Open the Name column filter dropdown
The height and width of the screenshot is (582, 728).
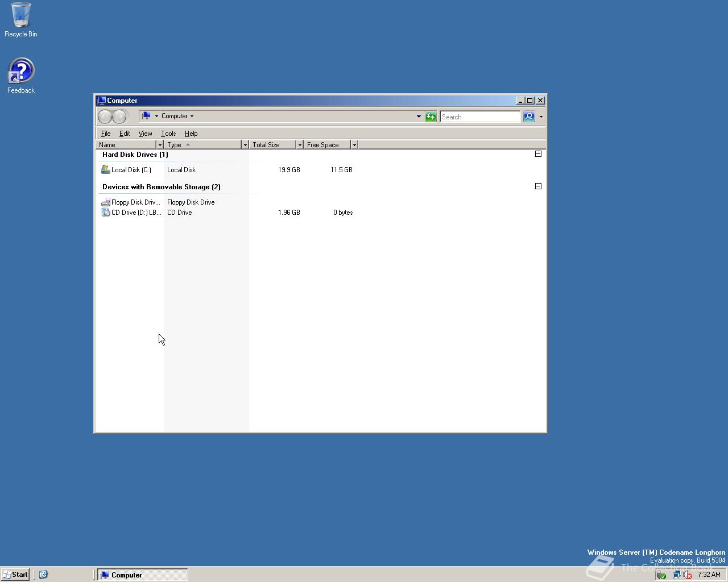point(160,144)
